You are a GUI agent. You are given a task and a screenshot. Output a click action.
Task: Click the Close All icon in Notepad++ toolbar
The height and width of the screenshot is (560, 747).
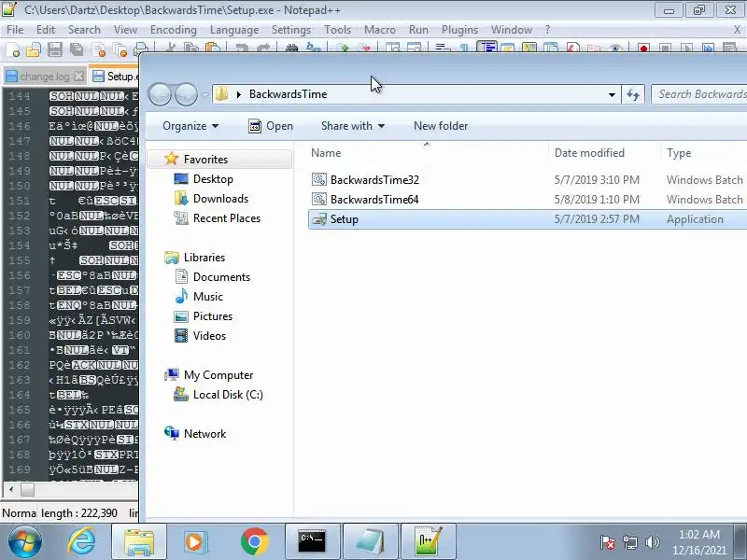120,49
